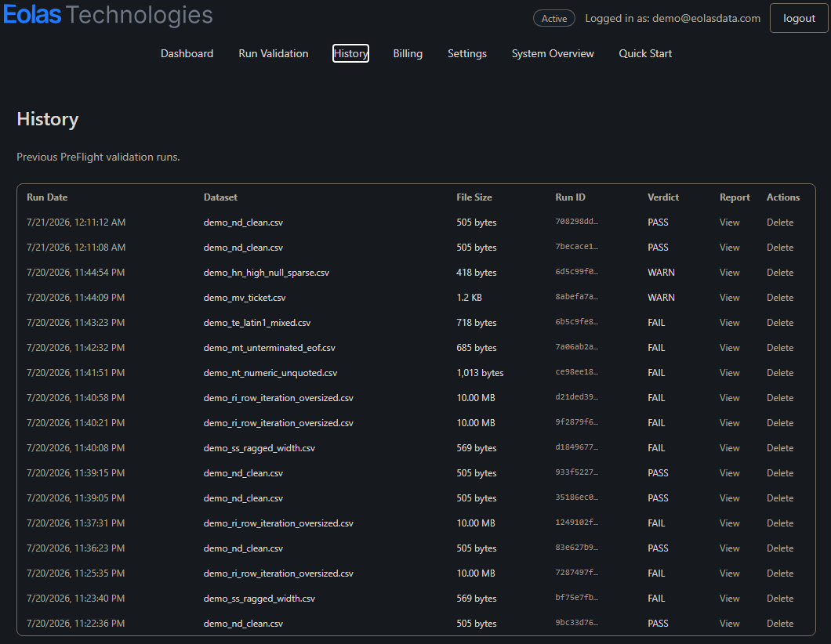This screenshot has width=831, height=644.
Task: Delete run 9bc33d76
Action: pos(779,624)
